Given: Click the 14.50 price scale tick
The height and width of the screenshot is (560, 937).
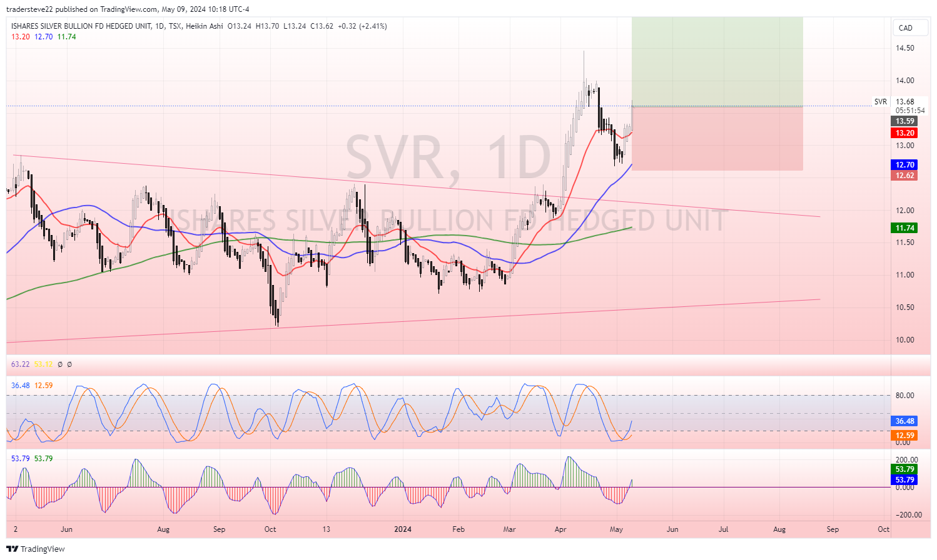Looking at the screenshot, I should pos(904,48).
